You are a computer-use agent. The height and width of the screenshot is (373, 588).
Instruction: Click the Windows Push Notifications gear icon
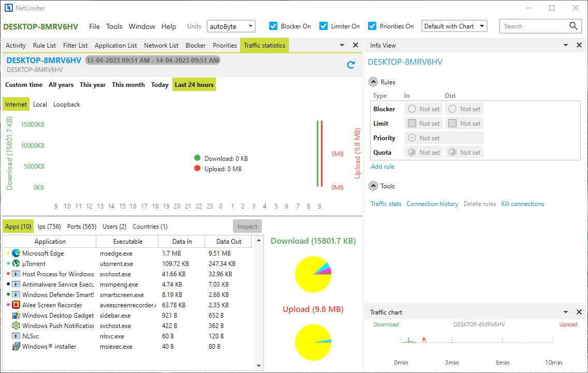[x=16, y=325]
